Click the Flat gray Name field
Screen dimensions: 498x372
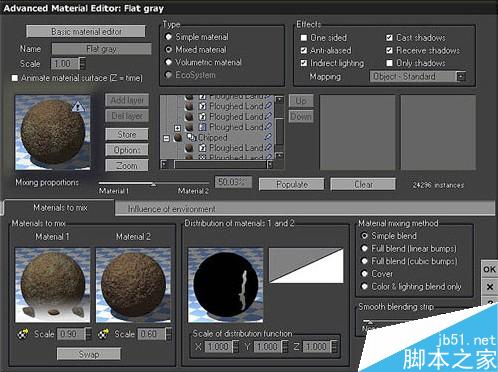pyautogui.click(x=101, y=49)
